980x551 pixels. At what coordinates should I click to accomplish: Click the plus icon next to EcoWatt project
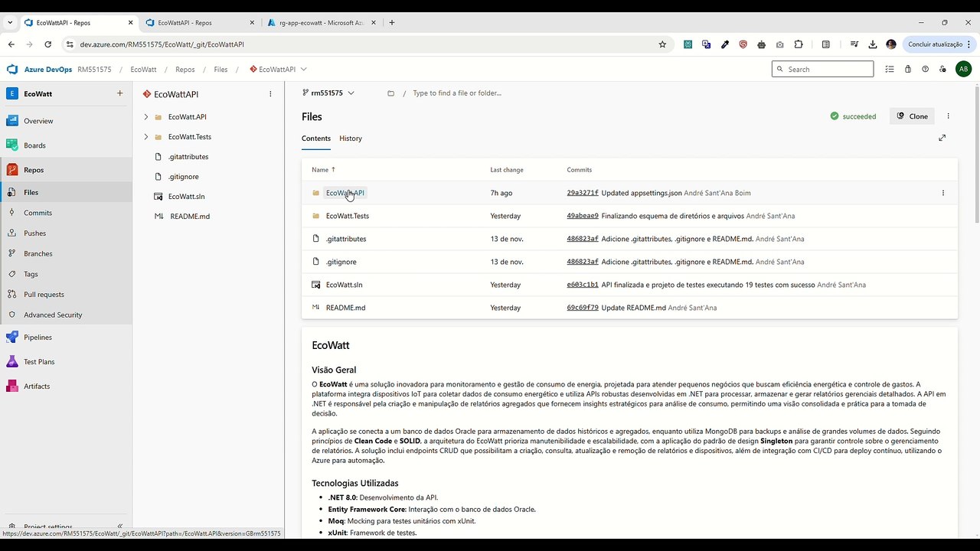coord(119,93)
